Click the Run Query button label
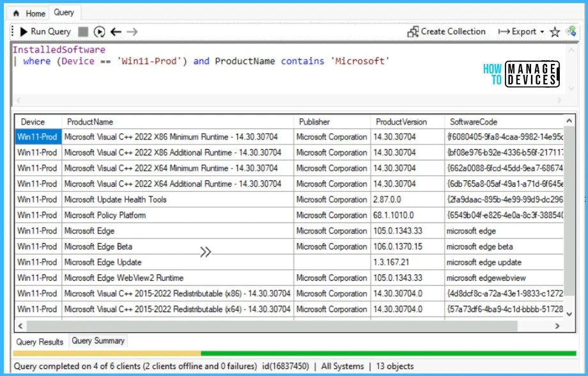The width and height of the screenshot is (588, 376). click(x=50, y=31)
